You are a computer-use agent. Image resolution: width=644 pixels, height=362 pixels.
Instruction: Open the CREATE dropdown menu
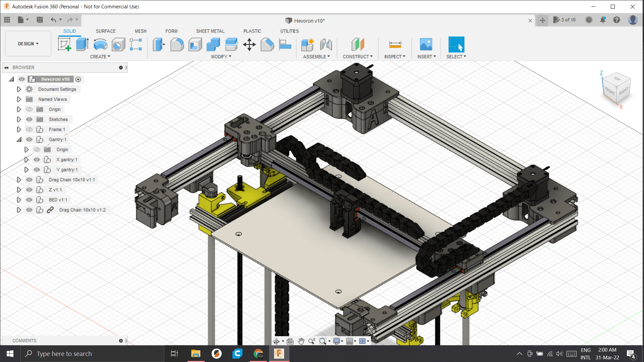pos(100,57)
